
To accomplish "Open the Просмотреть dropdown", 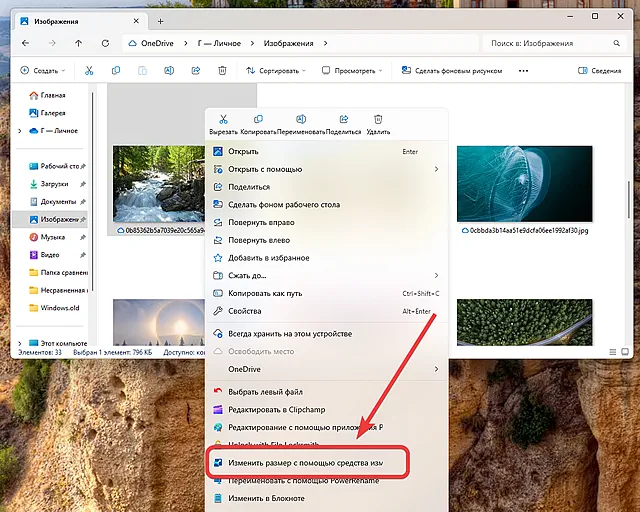I will pos(352,71).
